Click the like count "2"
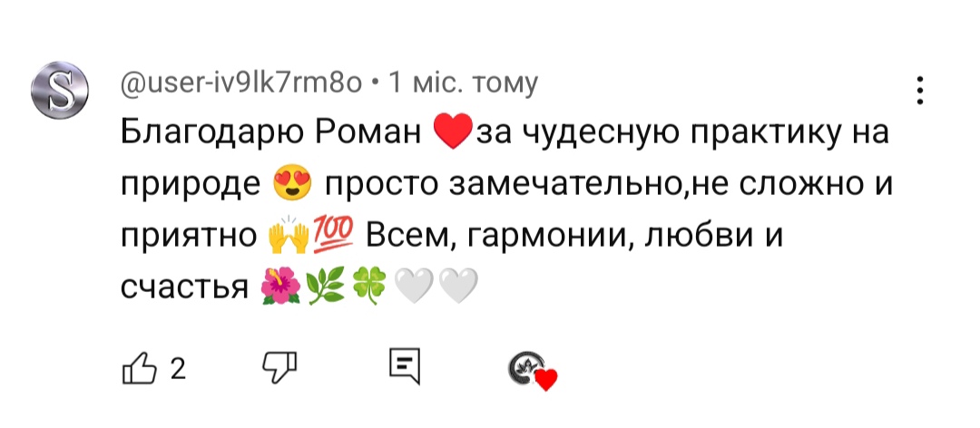The image size is (980, 428). [x=177, y=368]
